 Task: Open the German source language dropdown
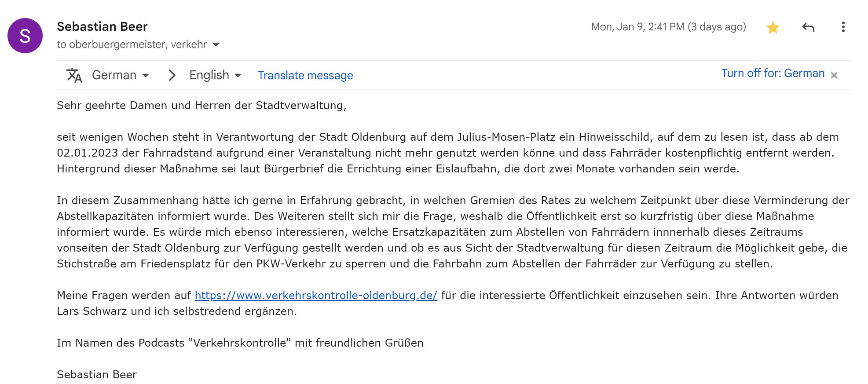pos(121,75)
